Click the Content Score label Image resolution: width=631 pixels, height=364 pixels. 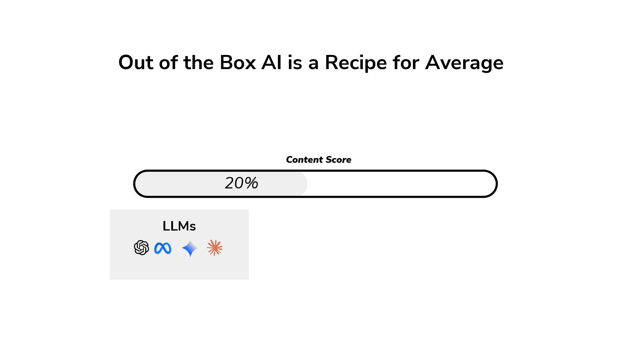pos(319,160)
